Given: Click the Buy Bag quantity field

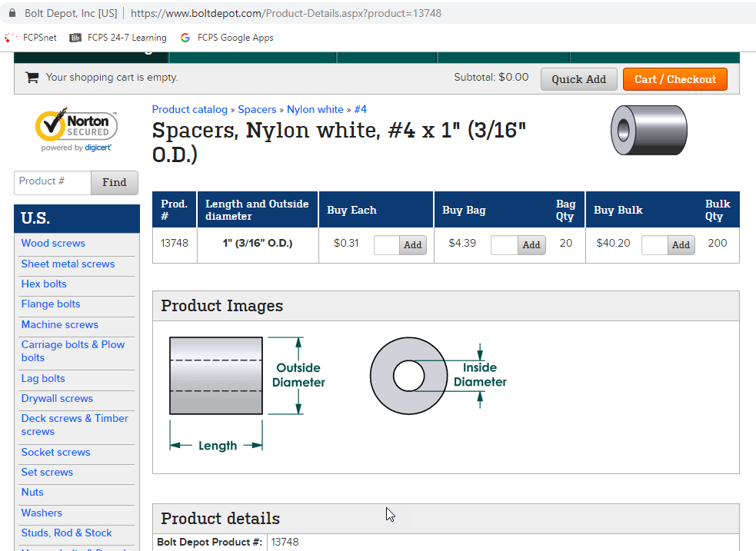Looking at the screenshot, I should click(505, 244).
